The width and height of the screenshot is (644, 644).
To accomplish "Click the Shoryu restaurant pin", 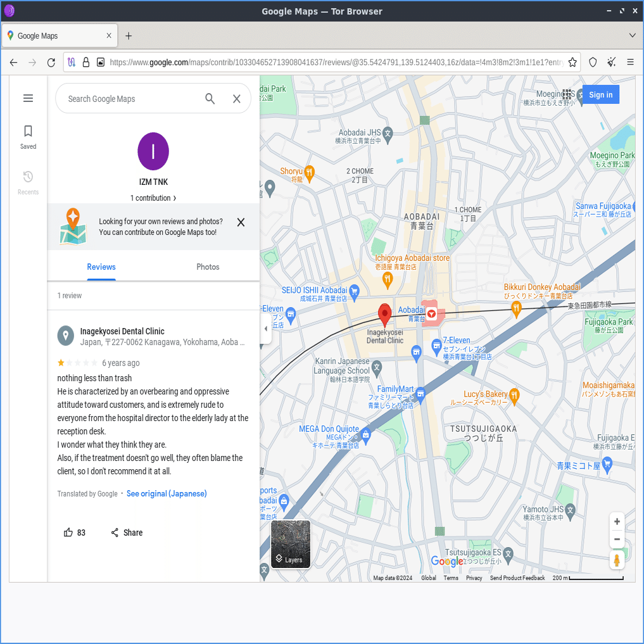I will click(310, 174).
